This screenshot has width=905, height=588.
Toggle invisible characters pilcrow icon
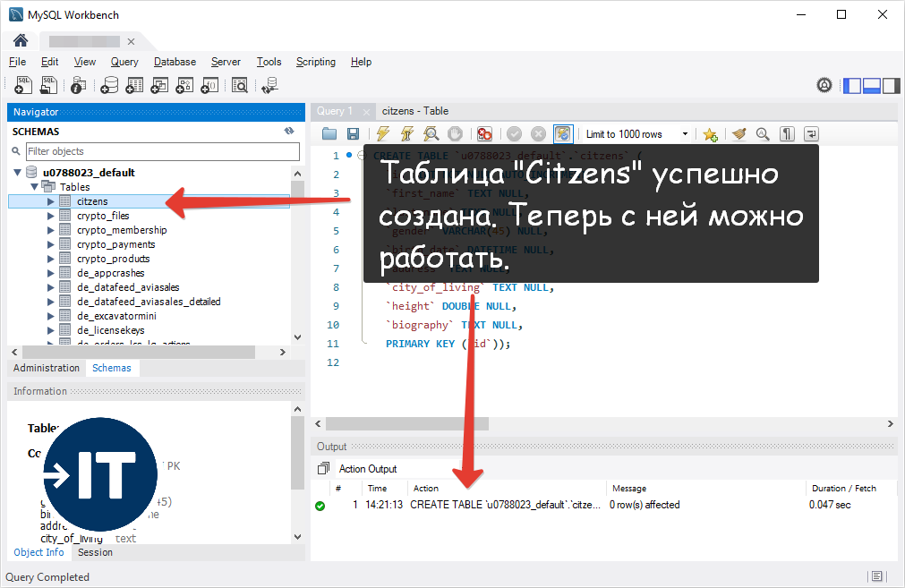(787, 134)
